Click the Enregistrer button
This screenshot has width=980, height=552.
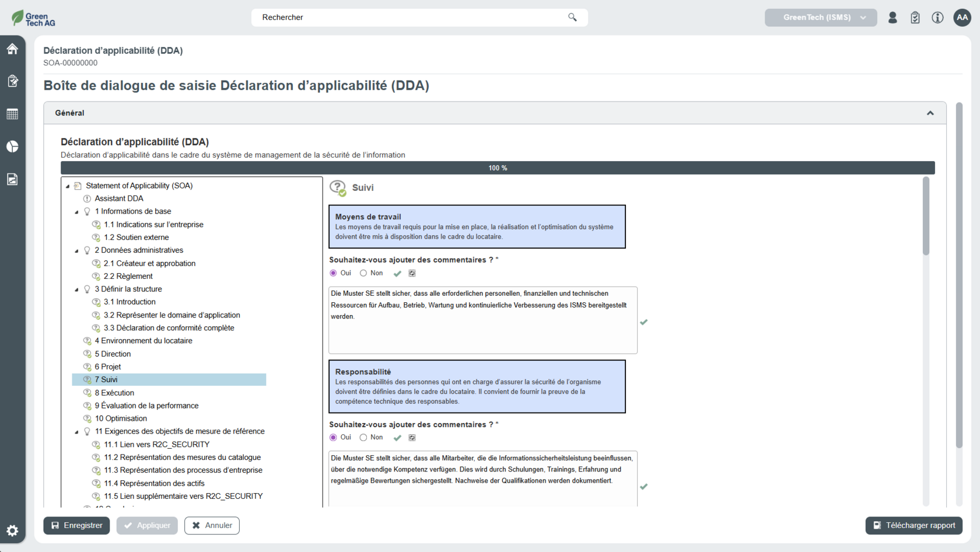tap(76, 525)
